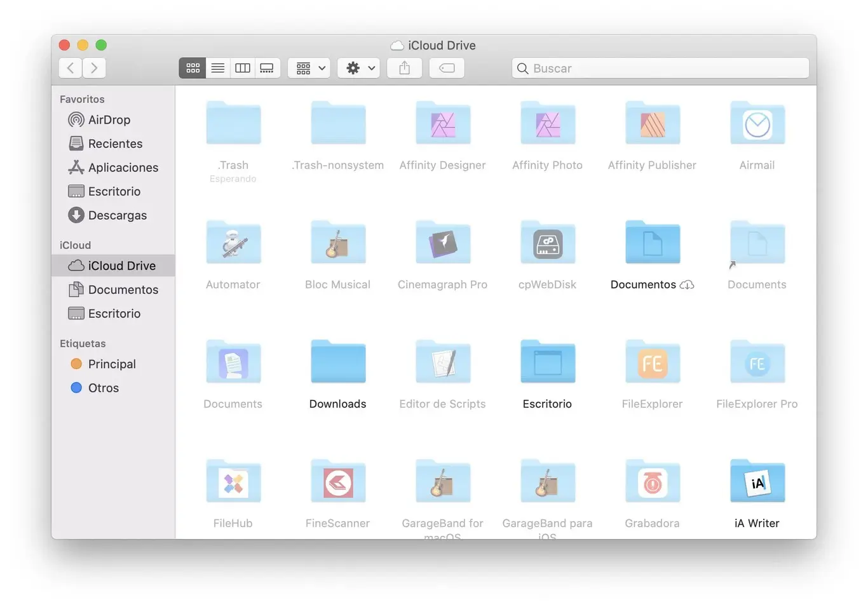Image resolution: width=868 pixels, height=607 pixels.
Task: Click the yellow minimize window button
Action: click(83, 45)
